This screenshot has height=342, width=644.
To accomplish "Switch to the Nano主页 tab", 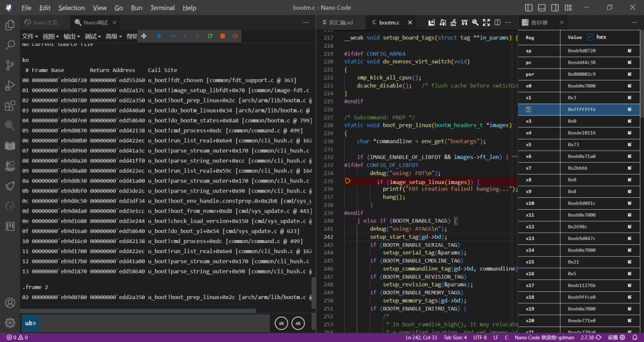I will [x=45, y=23].
